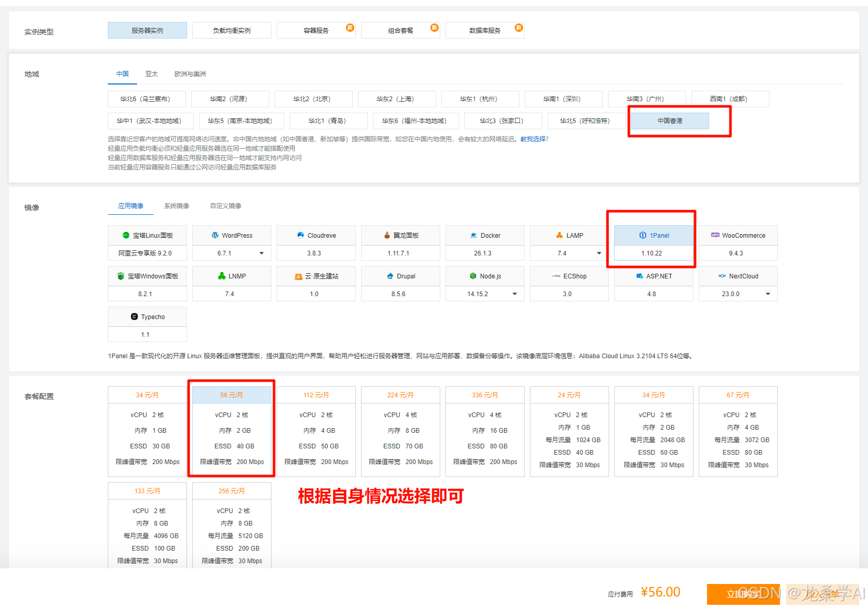868x609 pixels.
Task: Select 服务器实例 instance type
Action: [x=147, y=30]
